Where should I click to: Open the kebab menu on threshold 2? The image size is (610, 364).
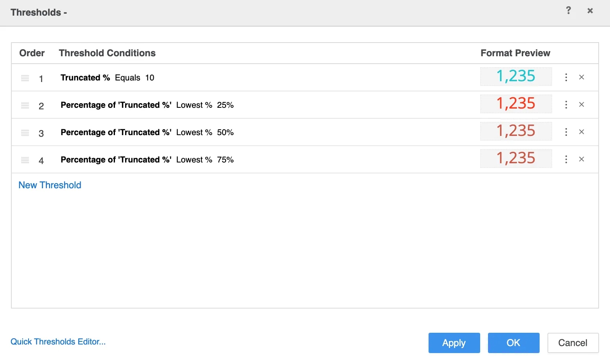click(x=566, y=105)
